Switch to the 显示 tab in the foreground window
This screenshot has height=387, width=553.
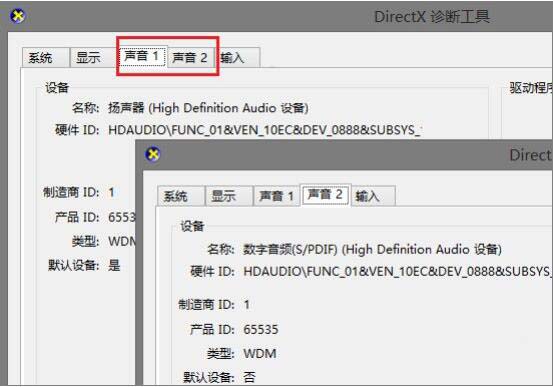[229, 196]
